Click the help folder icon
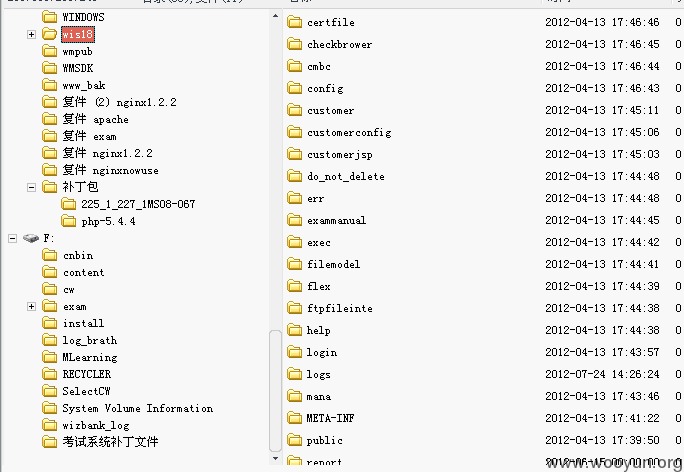Image resolution: width=684 pixels, height=472 pixels. (x=294, y=330)
